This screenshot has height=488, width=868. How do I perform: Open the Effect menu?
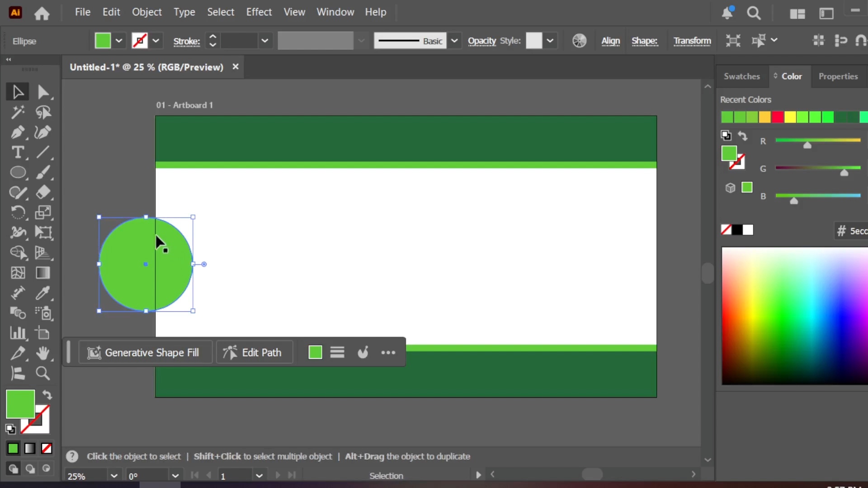(x=259, y=12)
